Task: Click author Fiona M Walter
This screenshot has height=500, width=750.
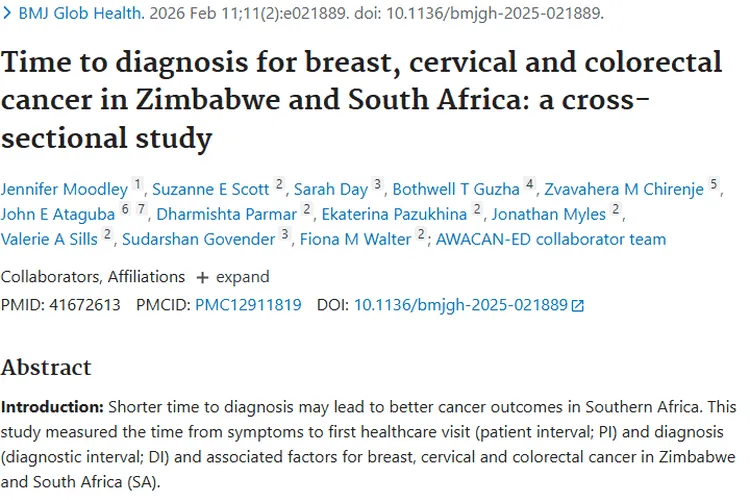Action: 354,239
